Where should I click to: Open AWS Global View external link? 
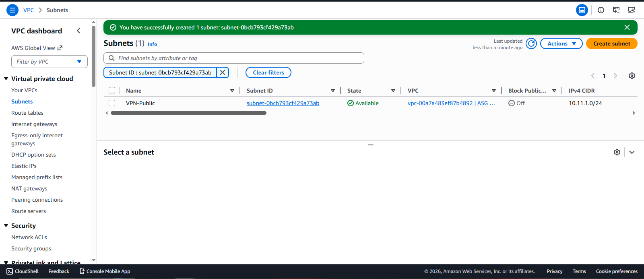pyautogui.click(x=37, y=48)
